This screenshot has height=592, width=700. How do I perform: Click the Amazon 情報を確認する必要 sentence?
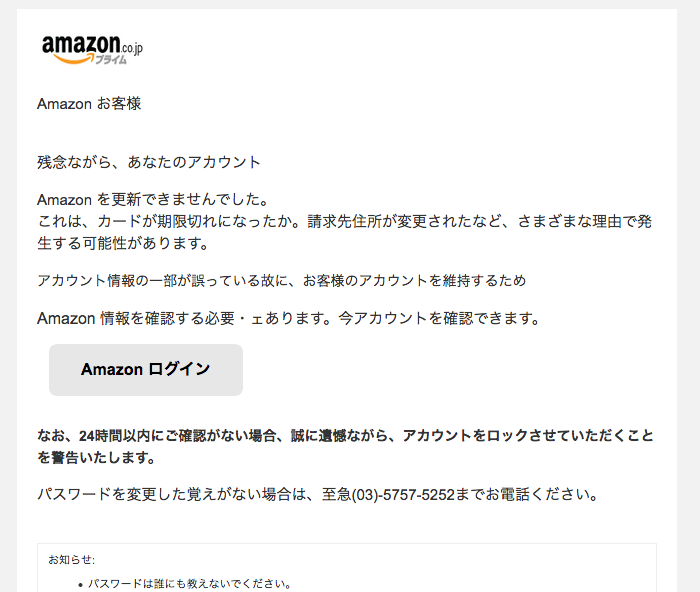click(289, 318)
